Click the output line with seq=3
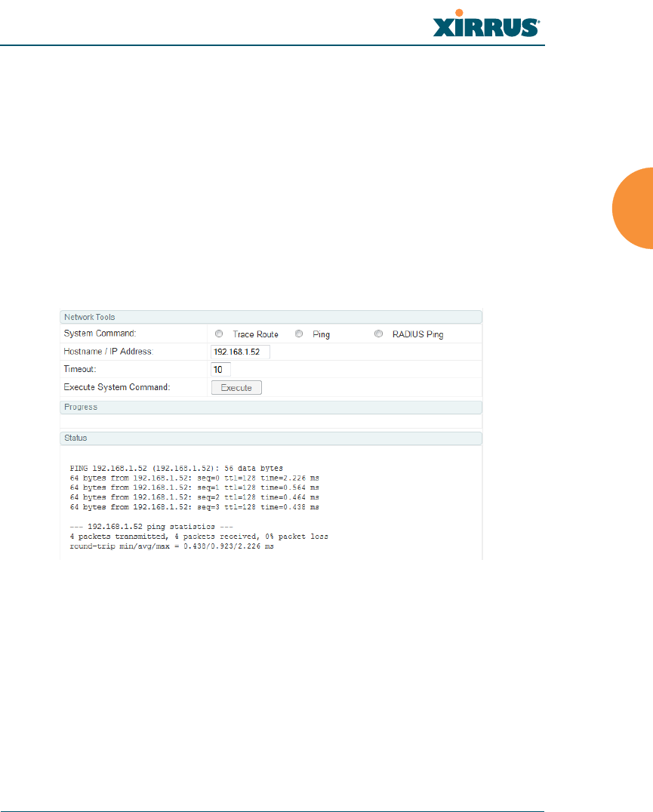This screenshot has height=812, width=653. [x=195, y=507]
